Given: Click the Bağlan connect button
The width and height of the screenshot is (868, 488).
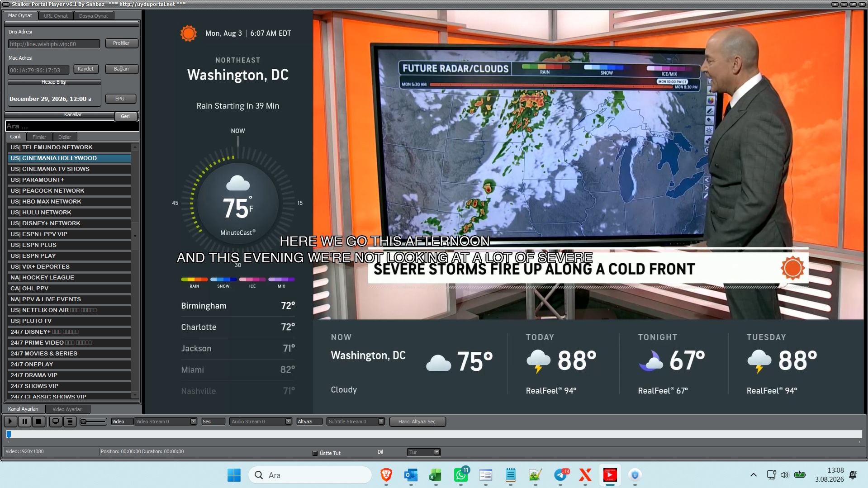Looking at the screenshot, I should [121, 69].
